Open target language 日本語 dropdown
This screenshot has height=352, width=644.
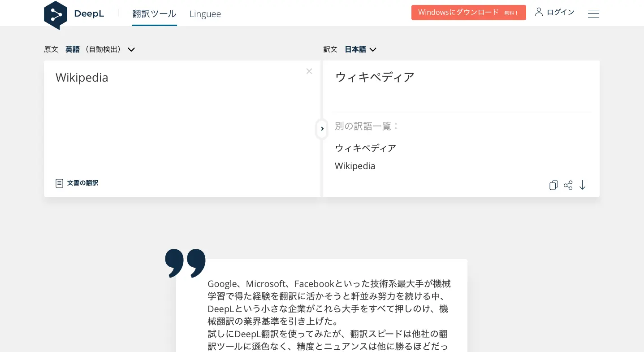(360, 49)
